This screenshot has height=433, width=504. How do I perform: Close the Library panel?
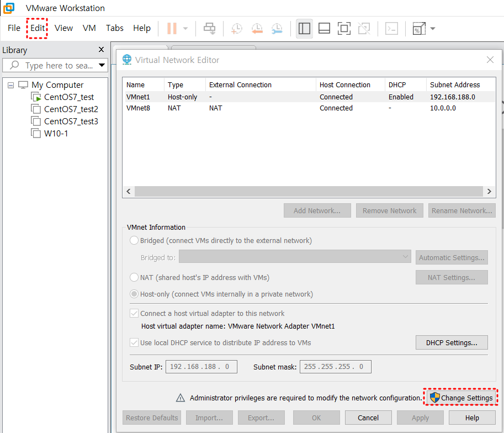tap(101, 50)
